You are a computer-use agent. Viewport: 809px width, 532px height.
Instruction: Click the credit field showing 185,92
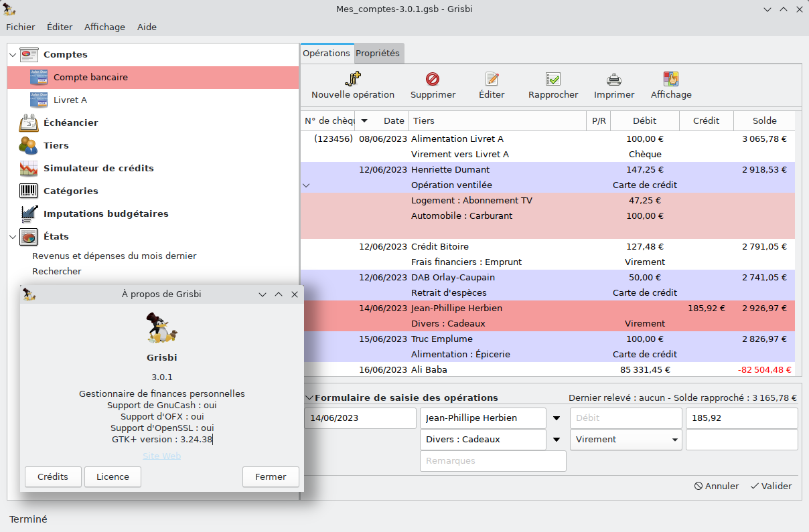click(x=742, y=418)
